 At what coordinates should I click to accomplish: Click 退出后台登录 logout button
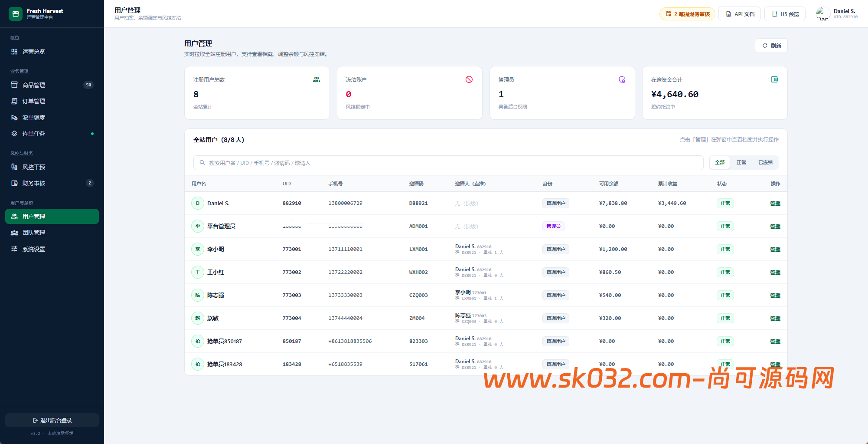tap(52, 420)
